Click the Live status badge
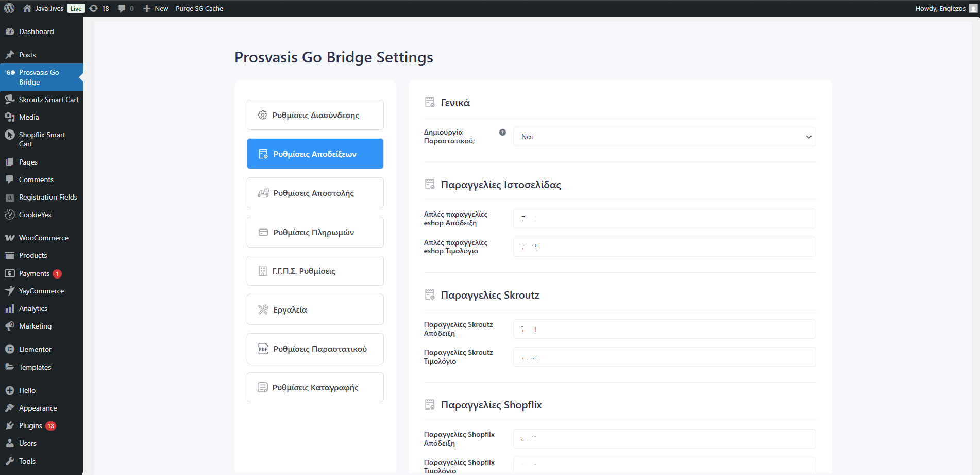This screenshot has width=980, height=475. (76, 8)
